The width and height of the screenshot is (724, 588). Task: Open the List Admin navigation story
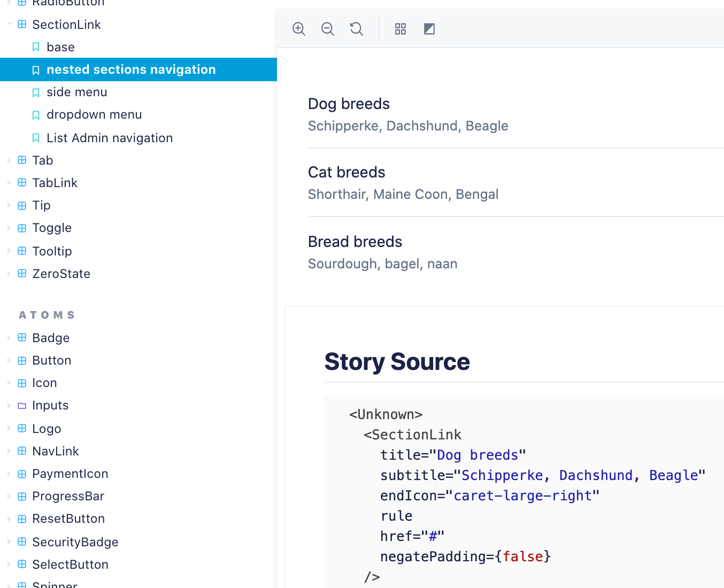pos(110,138)
